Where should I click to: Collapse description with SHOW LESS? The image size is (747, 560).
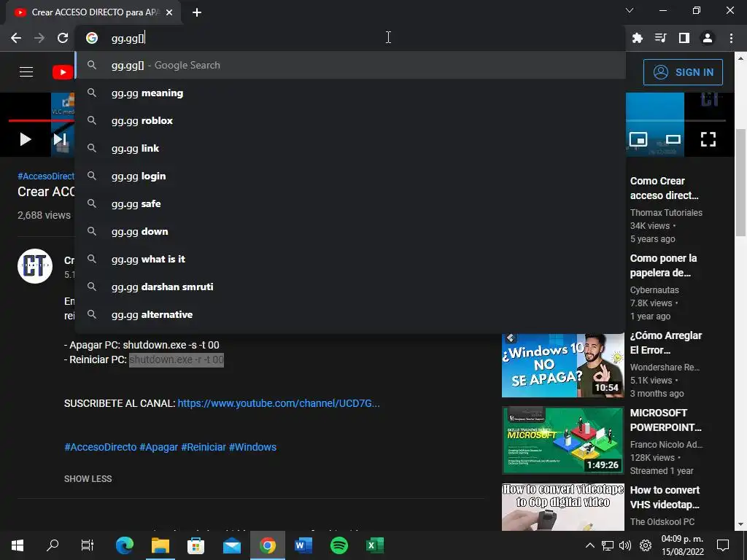88,478
